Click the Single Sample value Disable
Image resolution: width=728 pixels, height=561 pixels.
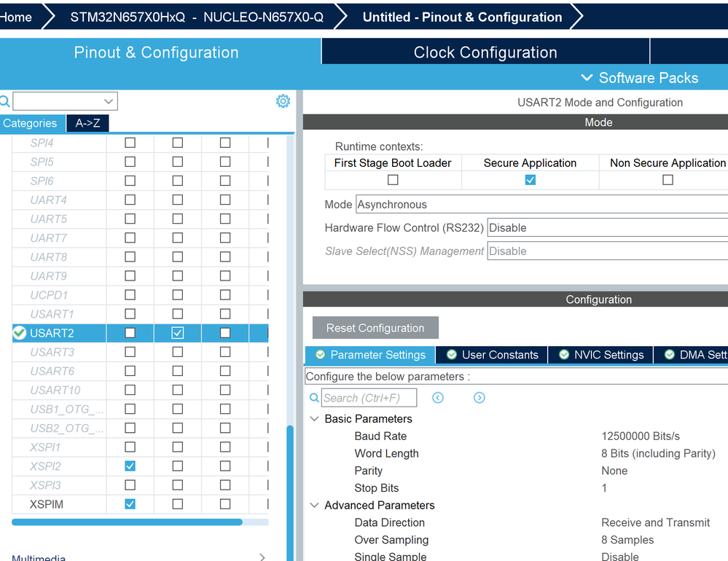[620, 557]
